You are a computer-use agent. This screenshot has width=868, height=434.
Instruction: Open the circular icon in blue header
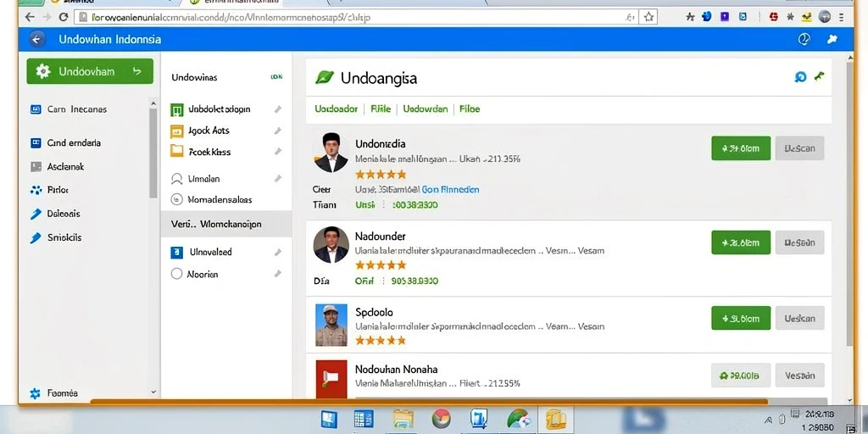[x=804, y=39]
